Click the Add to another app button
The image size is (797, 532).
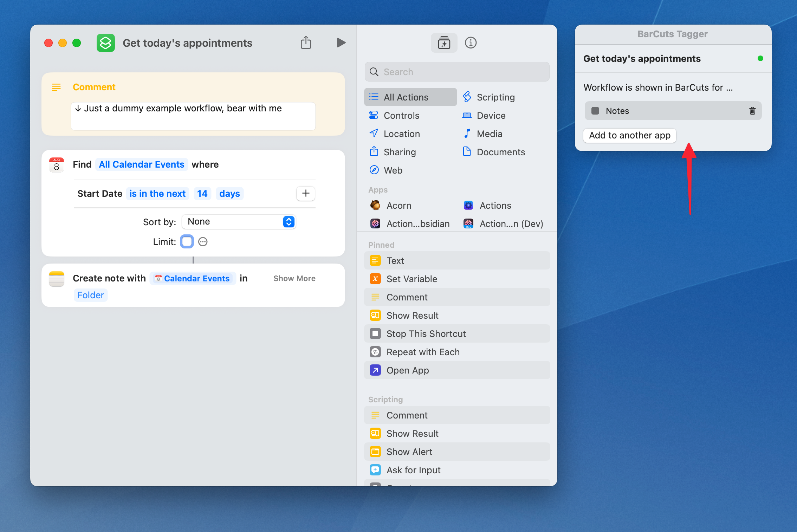[629, 135]
